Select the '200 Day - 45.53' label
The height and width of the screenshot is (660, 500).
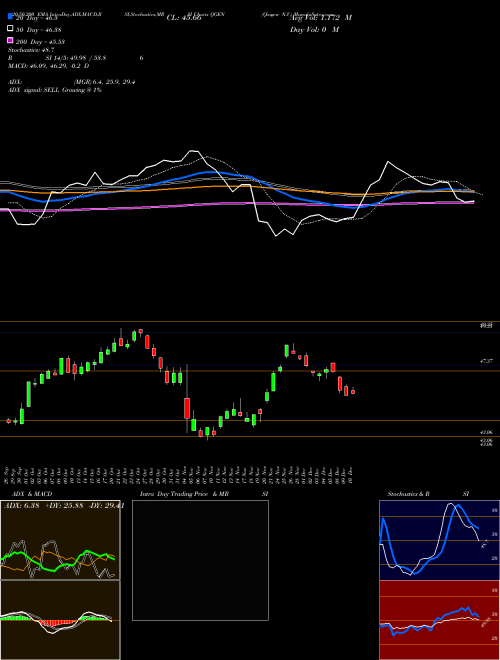(x=40, y=42)
